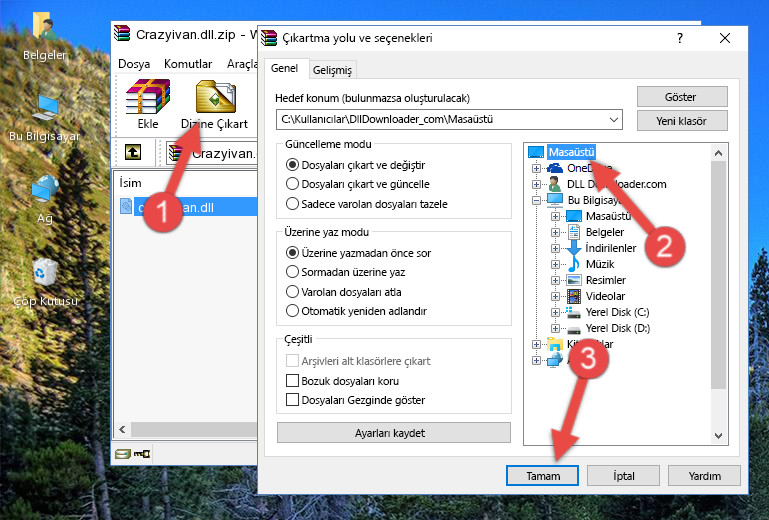Image resolution: width=769 pixels, height=520 pixels.
Task: Click the drive icon in WinRAR status bar
Action: (x=123, y=454)
